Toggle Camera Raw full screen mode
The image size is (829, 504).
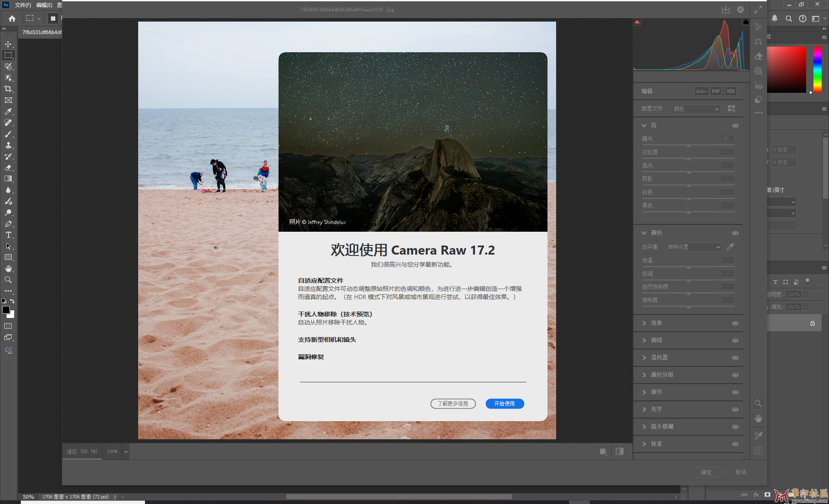coord(758,9)
